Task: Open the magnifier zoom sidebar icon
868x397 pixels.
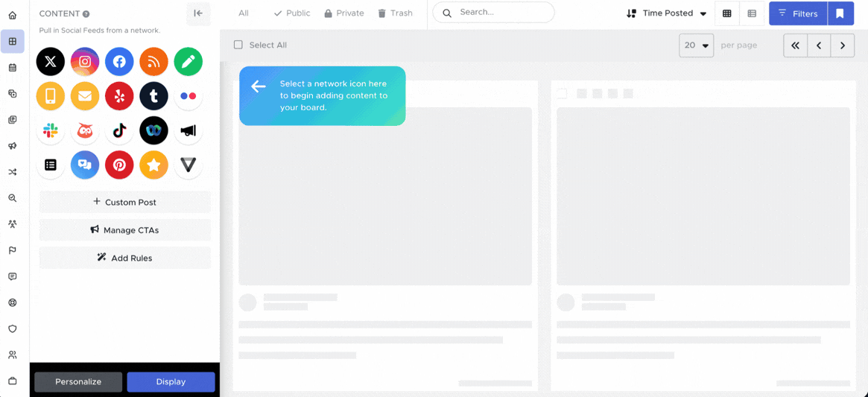Action: coord(12,198)
